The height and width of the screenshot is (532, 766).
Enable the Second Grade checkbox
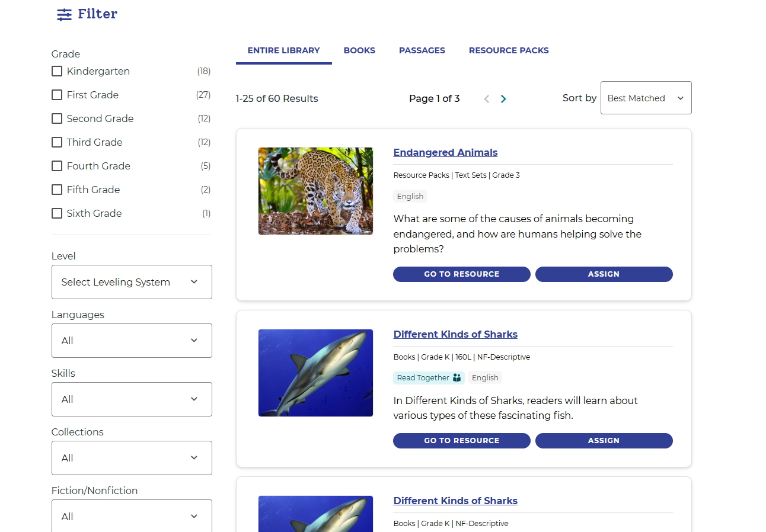[x=57, y=118]
